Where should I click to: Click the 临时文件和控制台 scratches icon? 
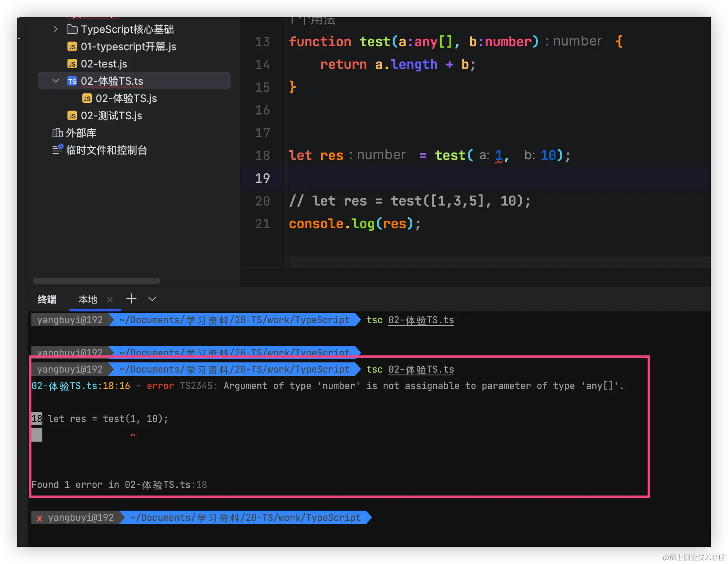click(x=58, y=150)
